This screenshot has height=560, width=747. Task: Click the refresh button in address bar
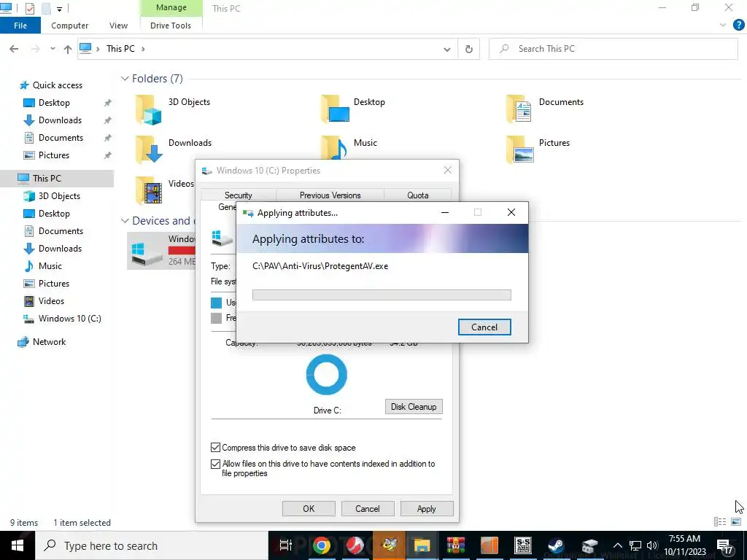[x=469, y=49]
